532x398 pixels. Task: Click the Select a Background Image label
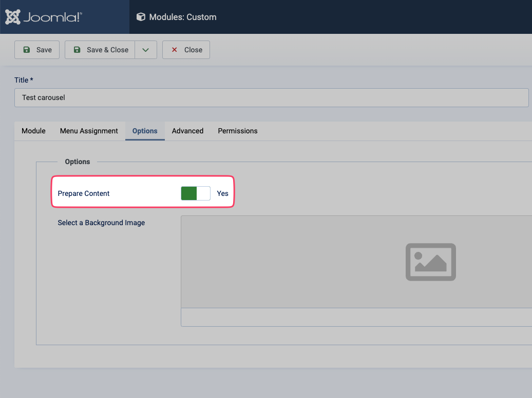click(x=101, y=223)
